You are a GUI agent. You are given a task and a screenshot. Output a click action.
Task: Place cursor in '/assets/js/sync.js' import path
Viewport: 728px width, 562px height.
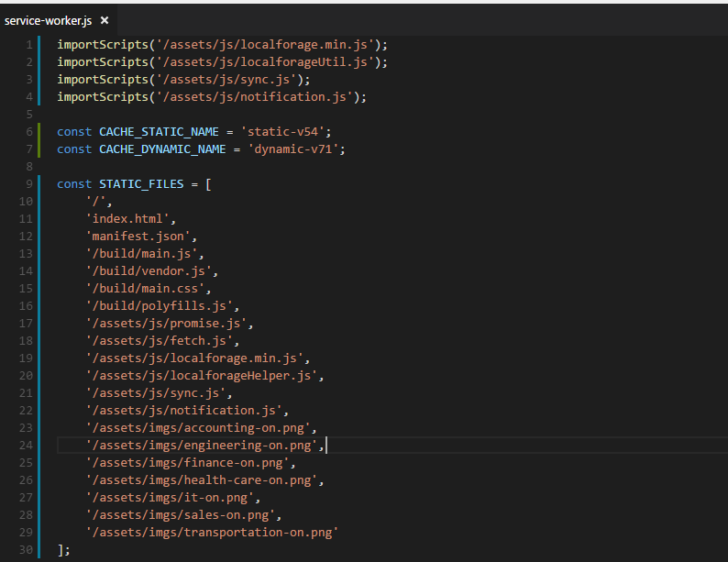[226, 80]
